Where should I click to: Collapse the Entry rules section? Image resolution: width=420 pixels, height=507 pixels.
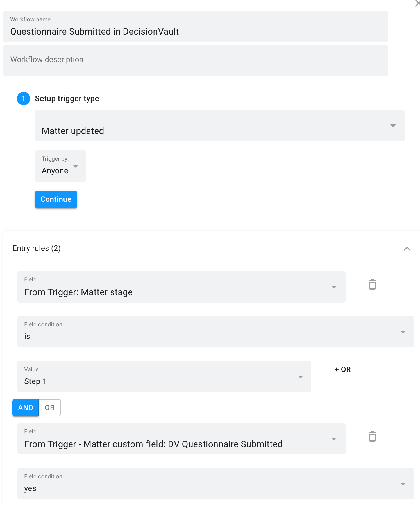coord(407,249)
